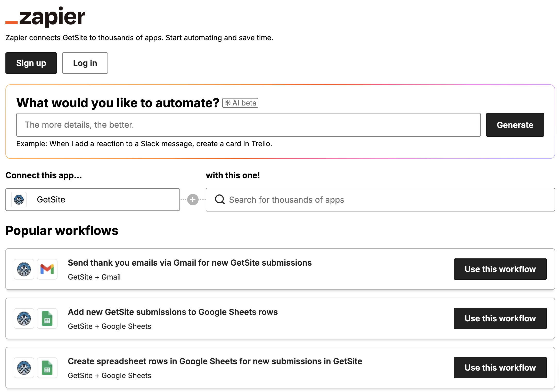This screenshot has width=559, height=392.
Task: Click the AI beta badge
Action: pyautogui.click(x=240, y=103)
